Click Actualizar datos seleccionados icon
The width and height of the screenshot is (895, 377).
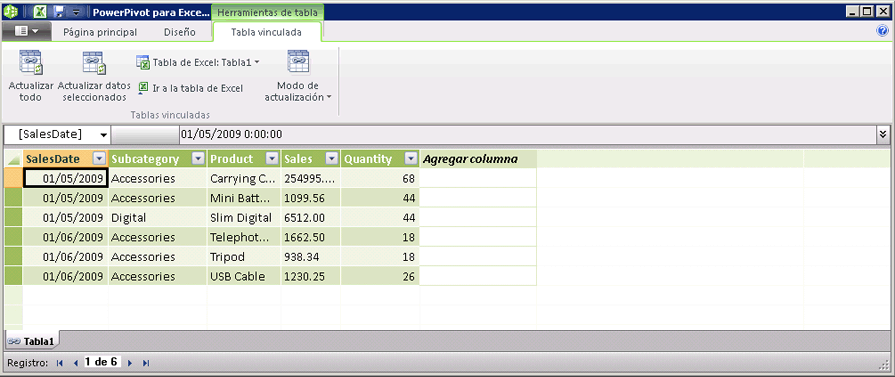[94, 62]
